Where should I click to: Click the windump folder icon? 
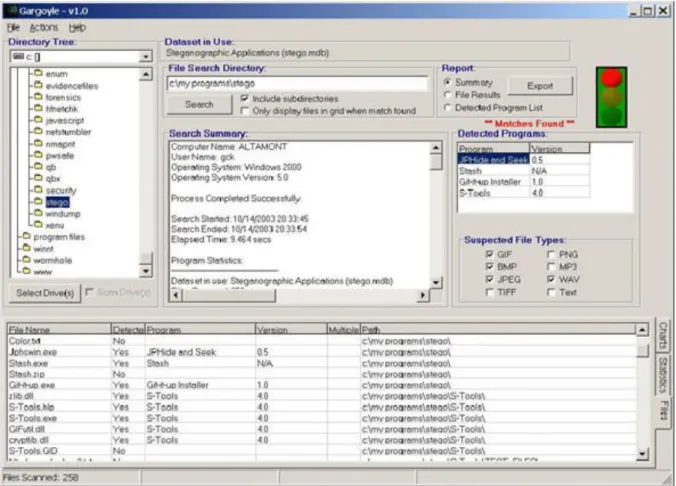click(x=38, y=213)
